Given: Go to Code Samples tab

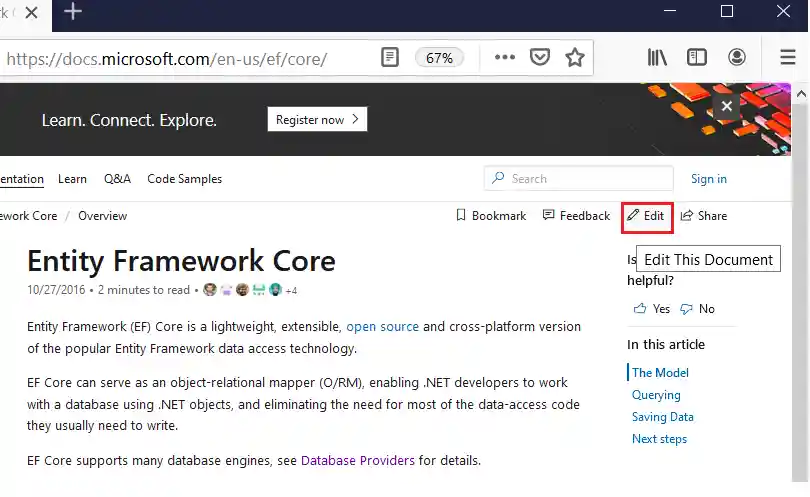Looking at the screenshot, I should (x=185, y=179).
